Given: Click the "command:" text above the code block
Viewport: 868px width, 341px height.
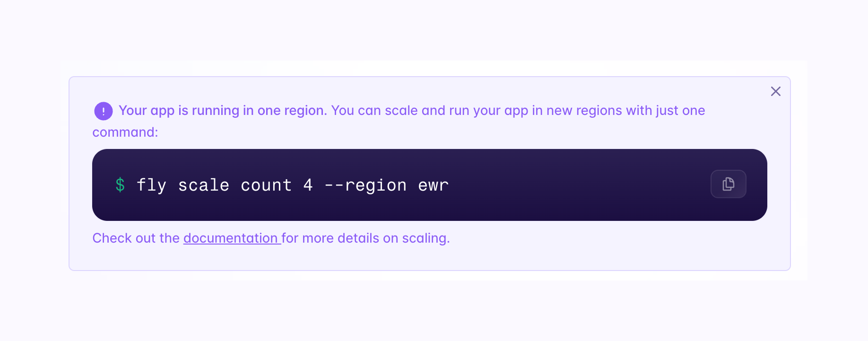Looking at the screenshot, I should [125, 132].
